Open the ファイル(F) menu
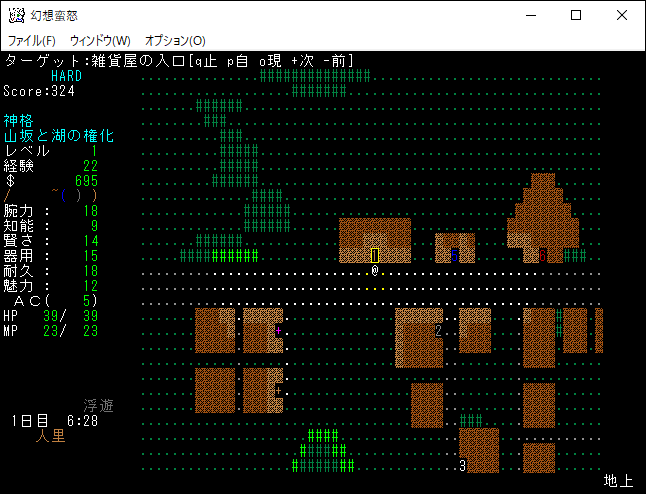 tap(32, 40)
